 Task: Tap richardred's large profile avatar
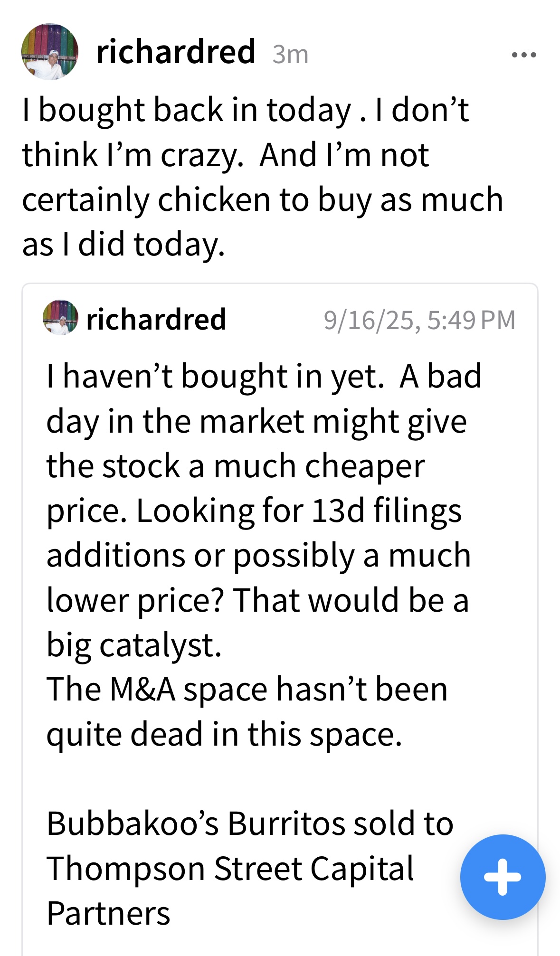(49, 52)
